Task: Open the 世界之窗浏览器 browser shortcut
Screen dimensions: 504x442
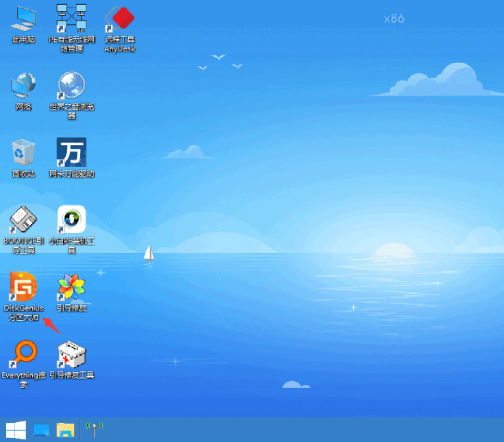Action: tap(71, 86)
